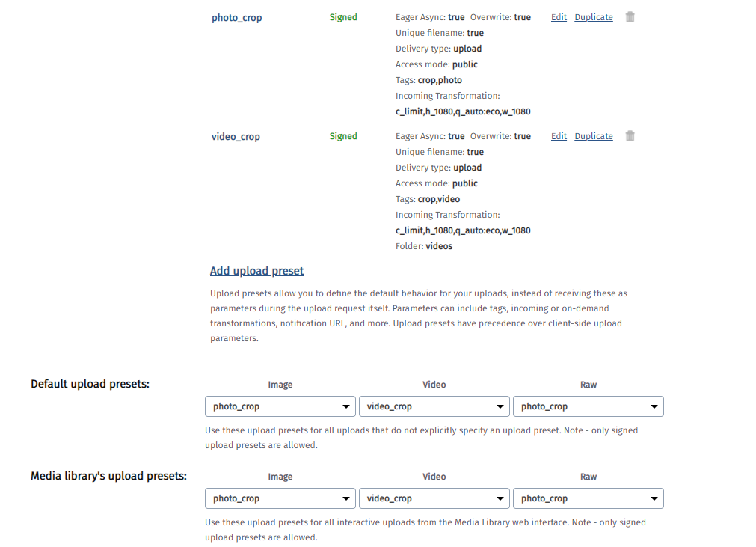The height and width of the screenshot is (547, 756).
Task: Expand Media library's Video preset dropdown
Action: (x=434, y=498)
